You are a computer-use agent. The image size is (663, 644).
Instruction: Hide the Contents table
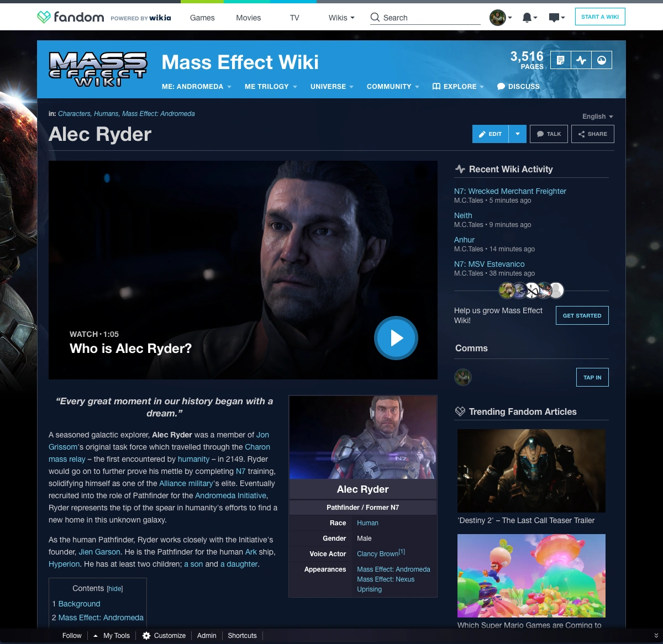click(114, 588)
